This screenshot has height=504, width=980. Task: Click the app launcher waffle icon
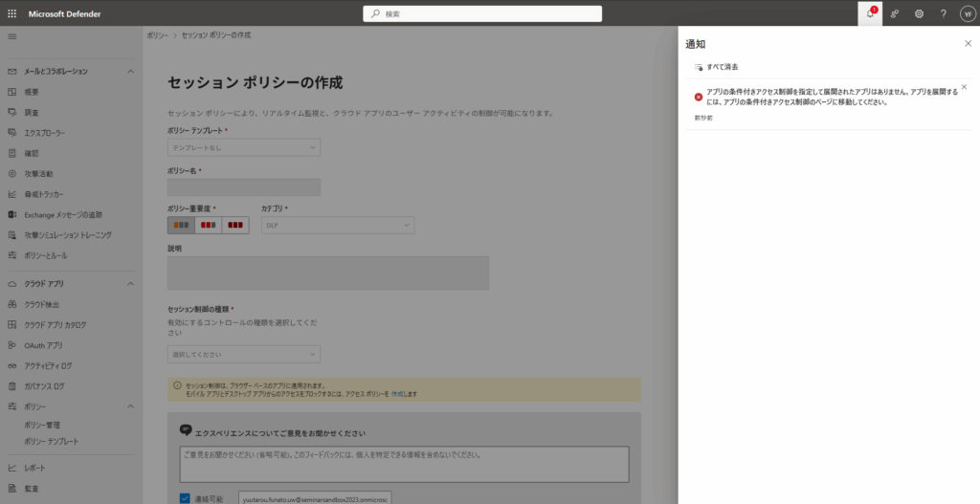(x=13, y=13)
